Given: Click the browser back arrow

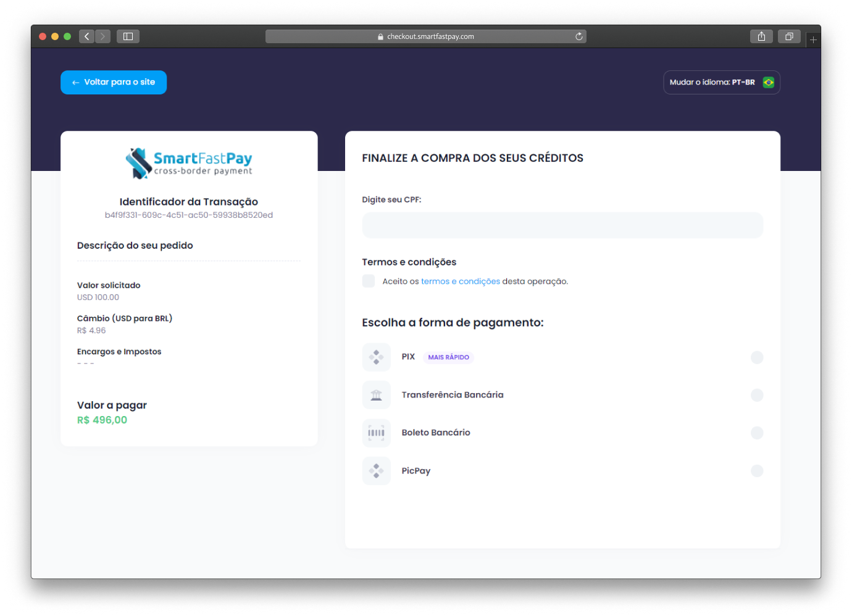Looking at the screenshot, I should 86,36.
